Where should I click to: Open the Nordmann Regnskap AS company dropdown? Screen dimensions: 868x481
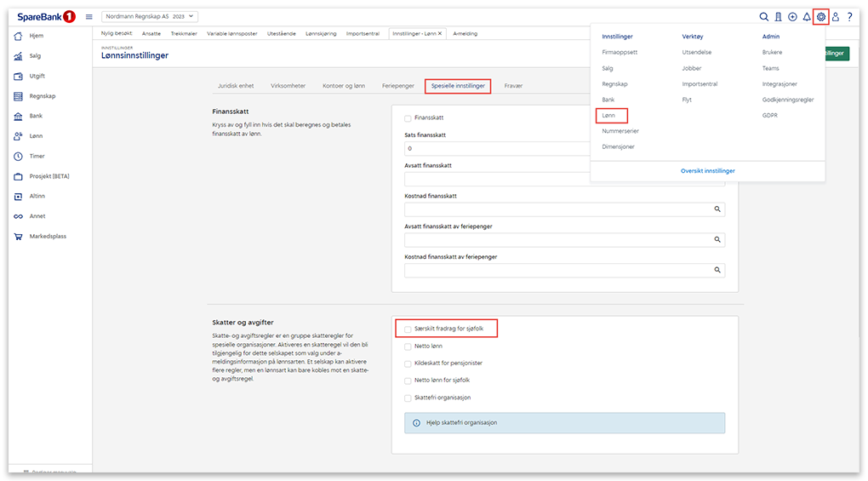pyautogui.click(x=150, y=16)
